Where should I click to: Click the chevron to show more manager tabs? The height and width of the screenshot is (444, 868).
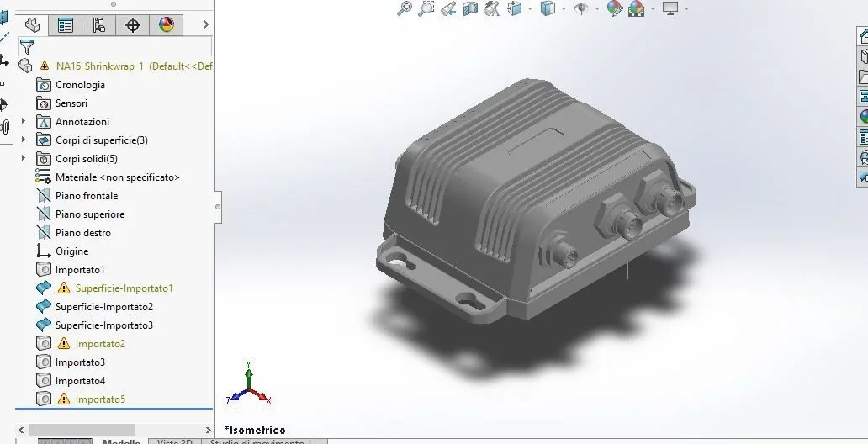(206, 24)
